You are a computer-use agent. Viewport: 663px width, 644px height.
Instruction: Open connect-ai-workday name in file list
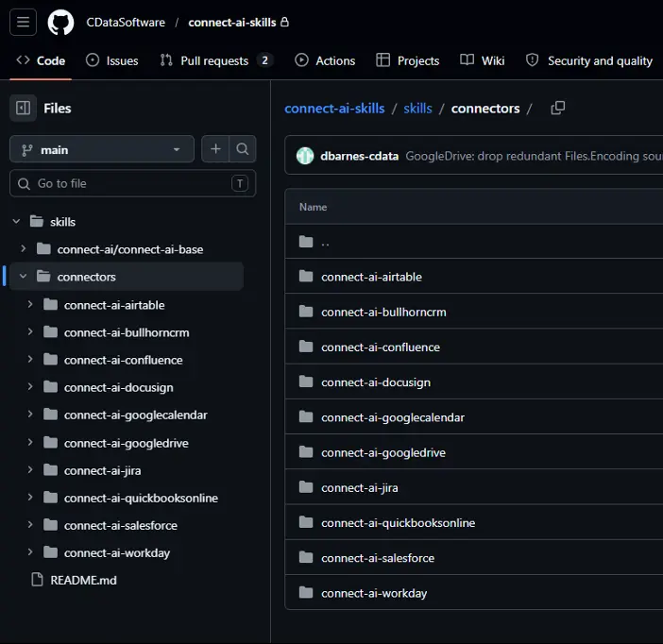pyautogui.click(x=374, y=593)
